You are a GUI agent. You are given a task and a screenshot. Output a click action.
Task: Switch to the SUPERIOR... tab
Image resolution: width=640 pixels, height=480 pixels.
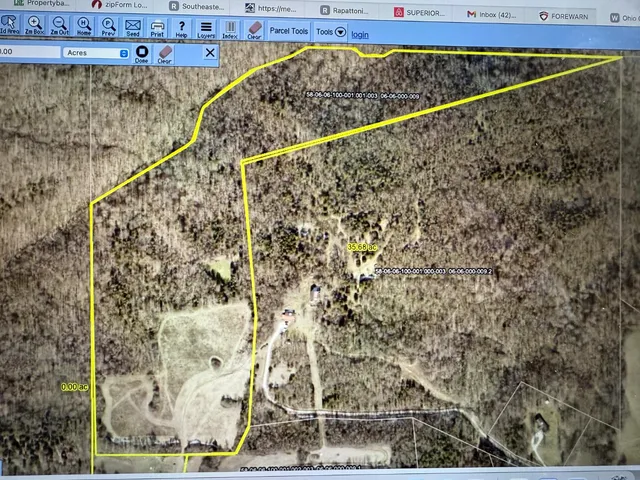point(419,13)
